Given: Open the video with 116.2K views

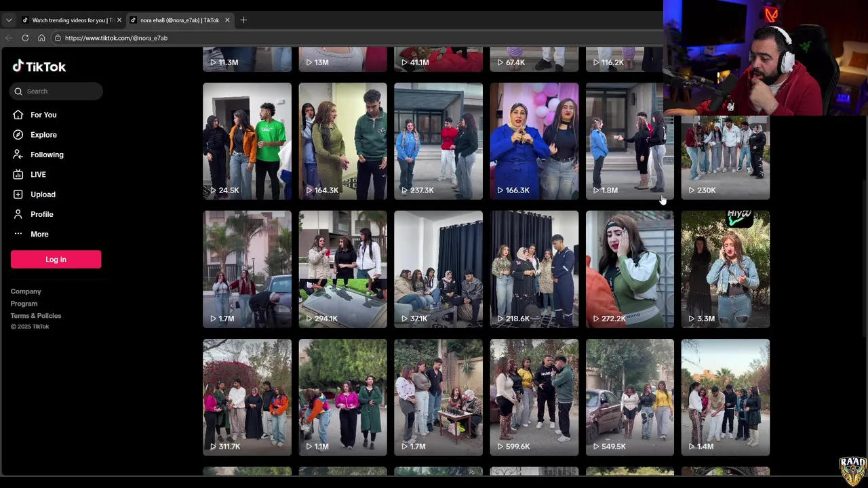Looking at the screenshot, I should [x=624, y=60].
